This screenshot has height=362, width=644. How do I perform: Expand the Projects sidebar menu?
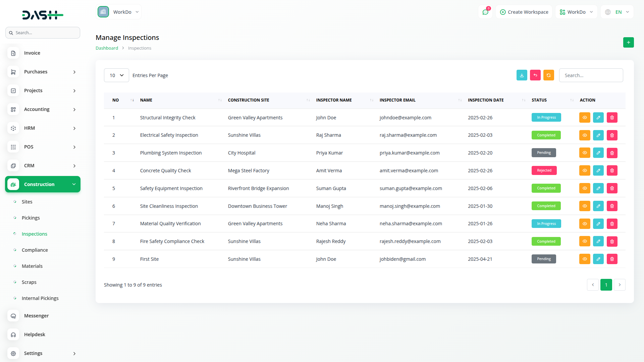point(43,90)
